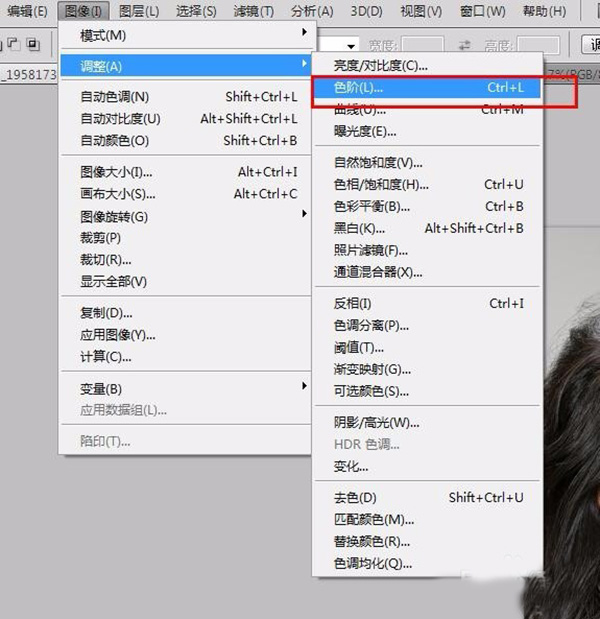Viewport: 600px width, 619px height.
Task: Expand the 图像旋转(G) submenu
Action: (x=186, y=216)
